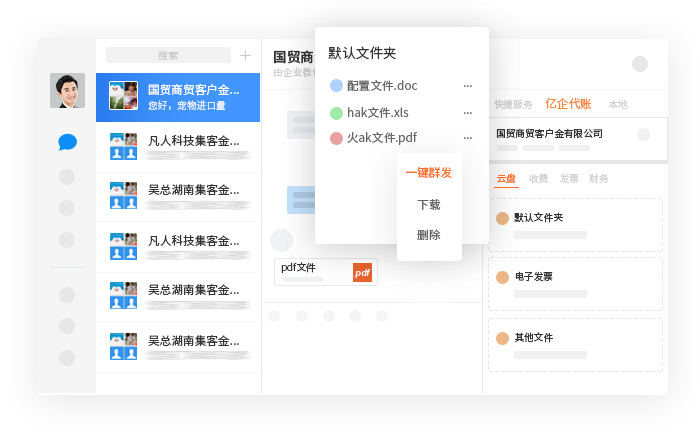
Task: Open more options for hak文件.xls
Action: (x=467, y=113)
